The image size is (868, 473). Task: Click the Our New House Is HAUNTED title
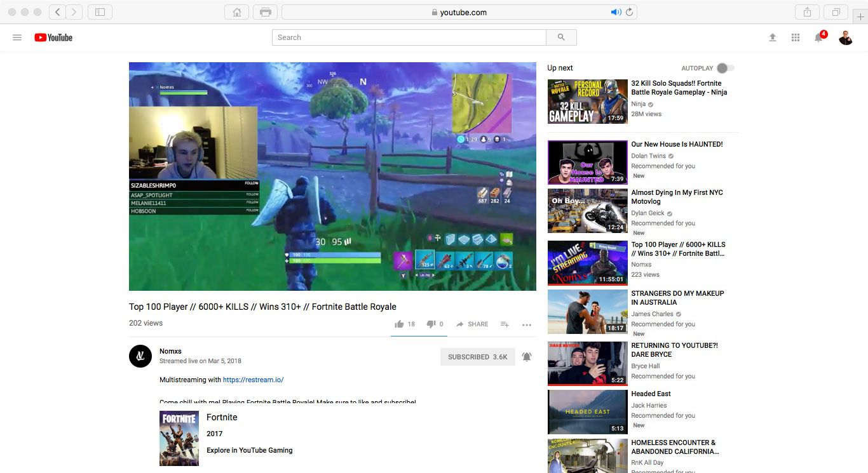click(677, 144)
